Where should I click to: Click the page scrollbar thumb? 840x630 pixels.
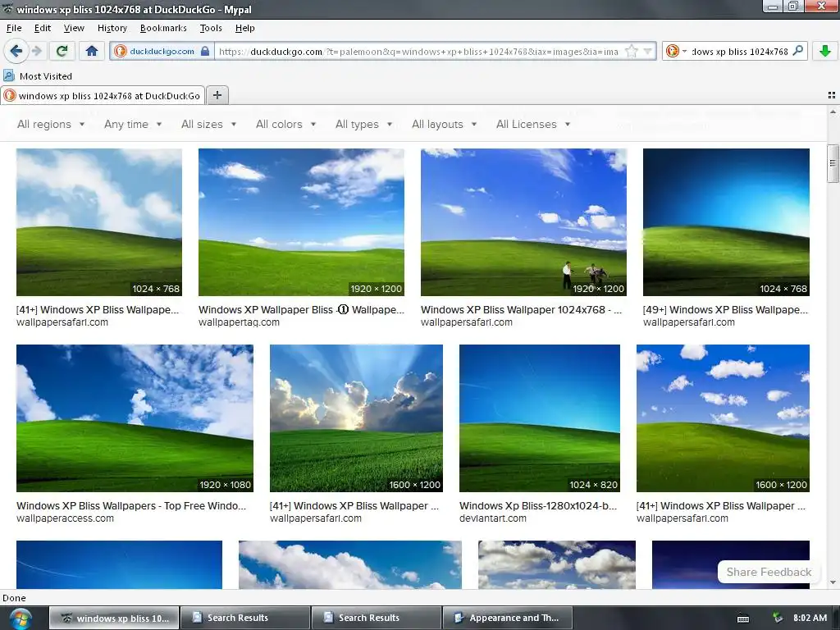[833, 163]
